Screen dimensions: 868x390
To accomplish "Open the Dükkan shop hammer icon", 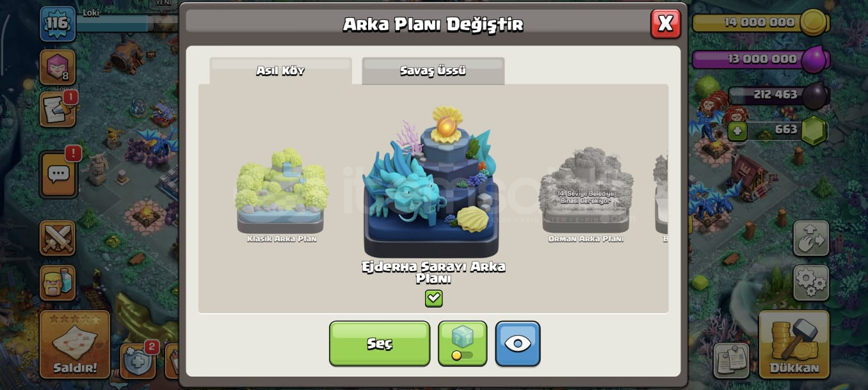I will click(794, 344).
